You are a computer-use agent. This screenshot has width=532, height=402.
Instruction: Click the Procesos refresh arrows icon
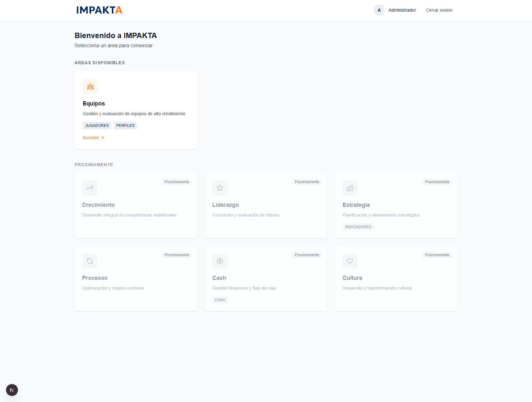[x=90, y=261]
